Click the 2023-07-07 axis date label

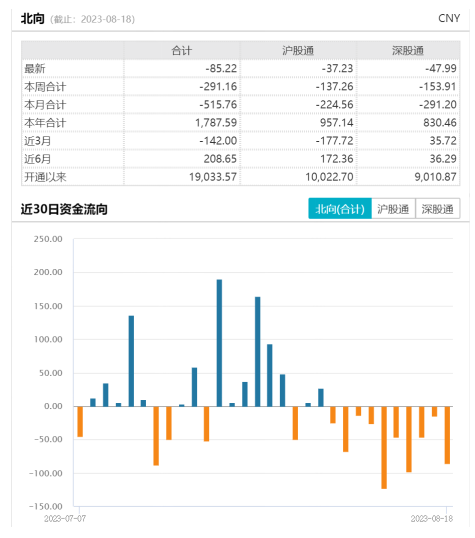65,518
